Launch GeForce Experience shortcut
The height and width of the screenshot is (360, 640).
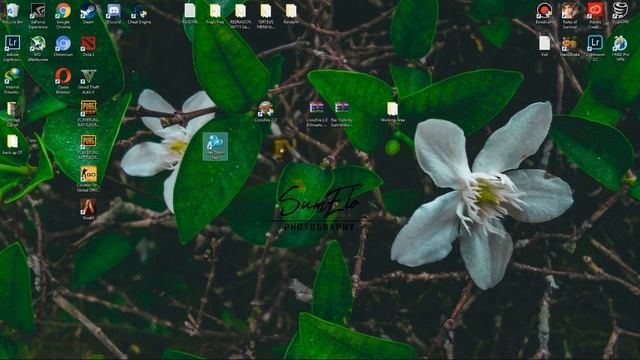[x=38, y=16]
